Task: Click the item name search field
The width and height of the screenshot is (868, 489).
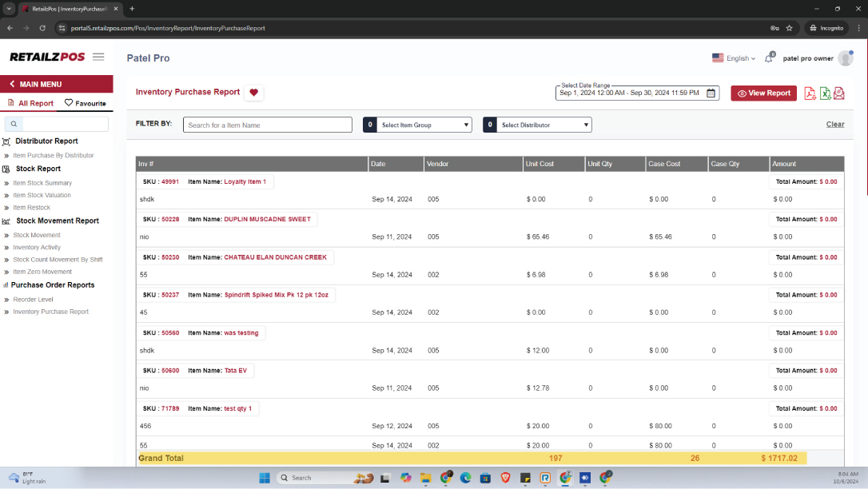Action: click(267, 125)
